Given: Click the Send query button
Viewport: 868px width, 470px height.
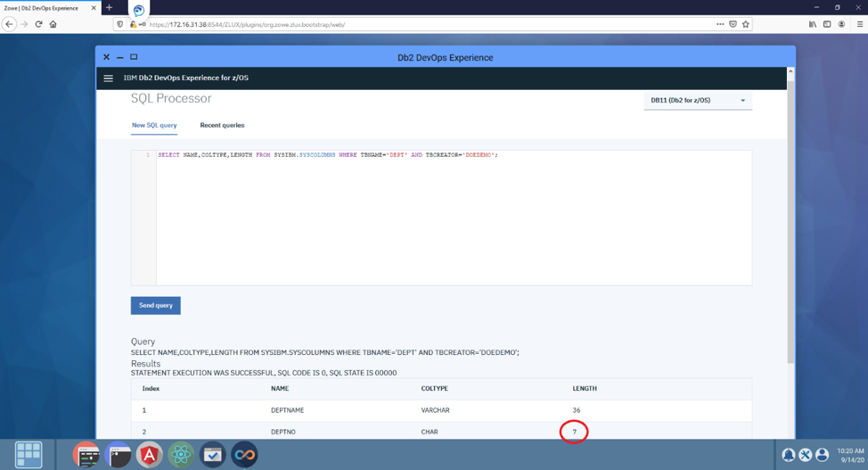Looking at the screenshot, I should [x=156, y=305].
